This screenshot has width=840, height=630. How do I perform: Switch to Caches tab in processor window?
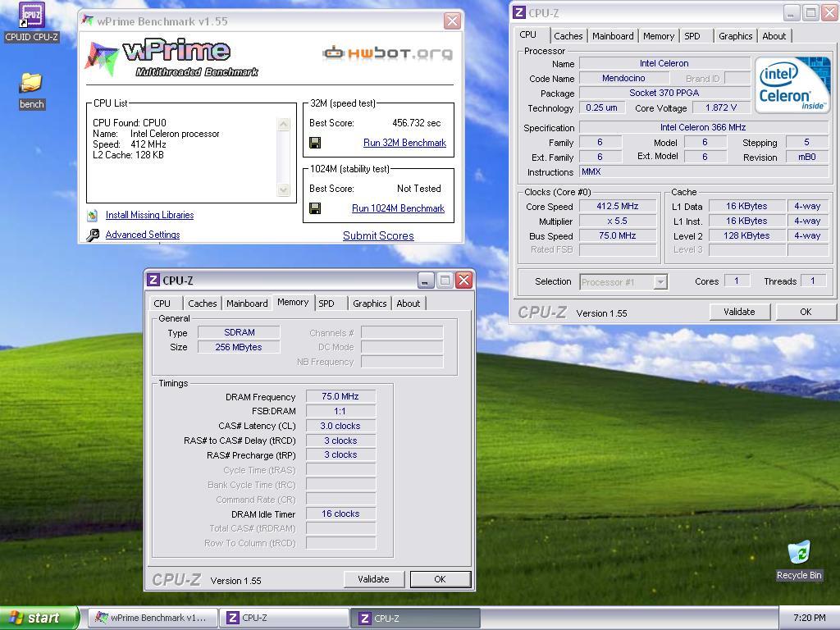pyautogui.click(x=568, y=36)
